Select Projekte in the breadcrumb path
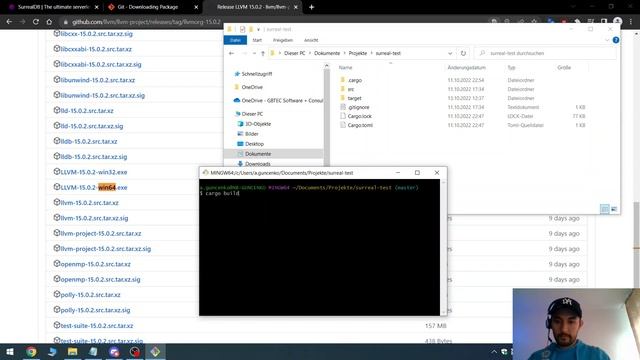The height and width of the screenshot is (360, 640). 358,53
